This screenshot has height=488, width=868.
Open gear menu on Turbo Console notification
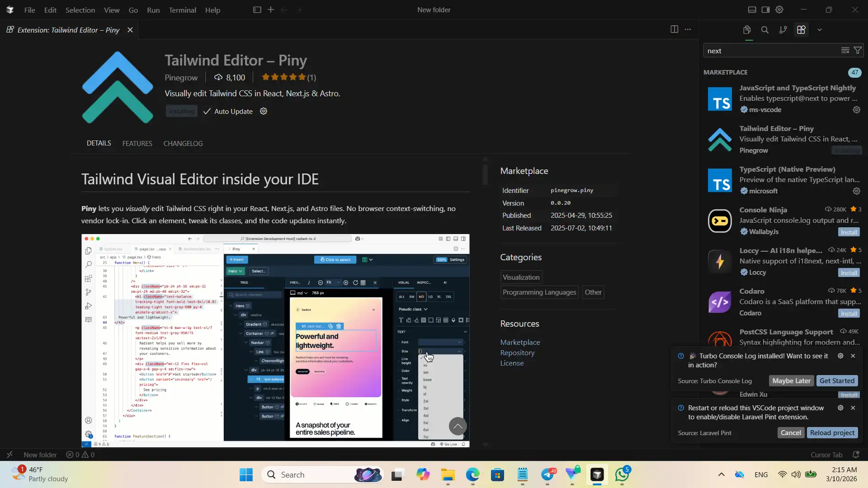(x=840, y=356)
